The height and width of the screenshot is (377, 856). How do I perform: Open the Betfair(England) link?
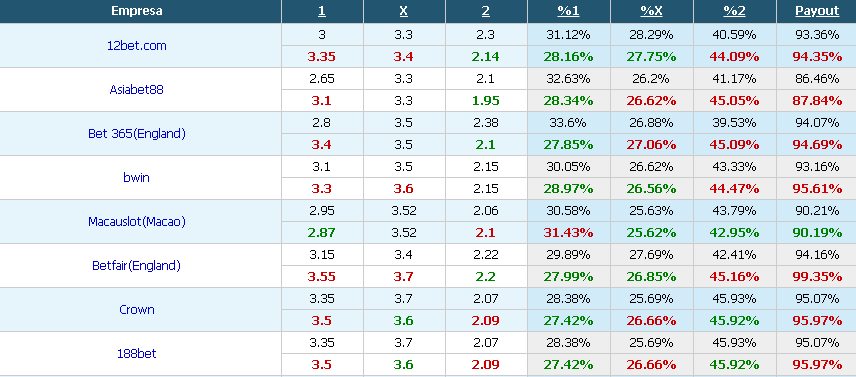click(136, 266)
